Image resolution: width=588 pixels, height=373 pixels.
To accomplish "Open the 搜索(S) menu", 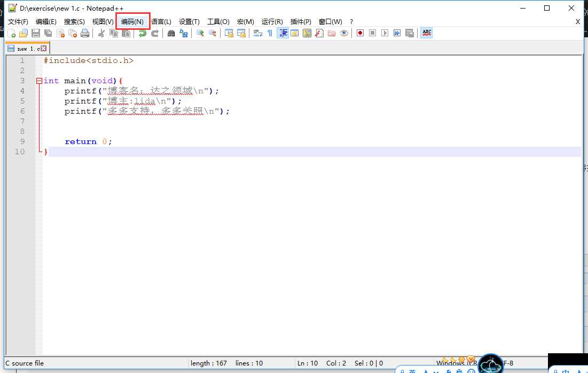I will point(74,22).
